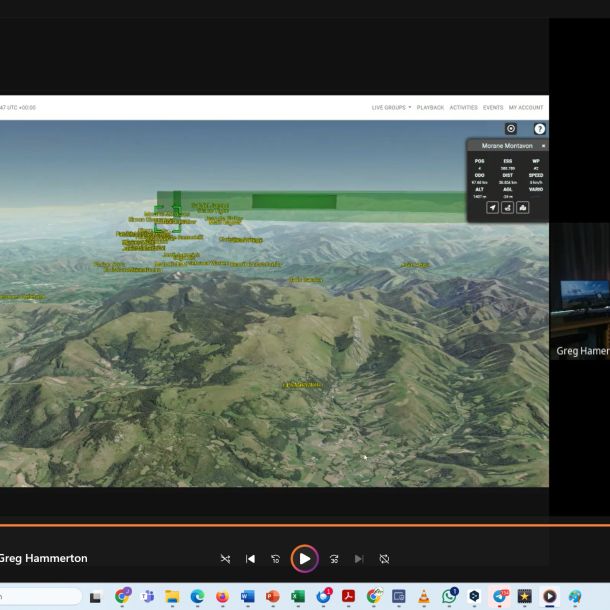Click the rightmost icon in pilot panel

click(523, 208)
